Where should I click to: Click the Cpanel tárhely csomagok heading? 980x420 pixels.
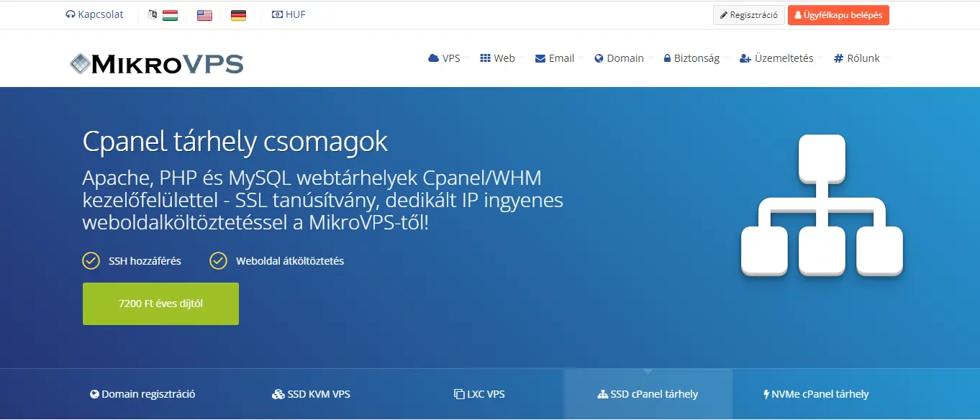coord(235,141)
